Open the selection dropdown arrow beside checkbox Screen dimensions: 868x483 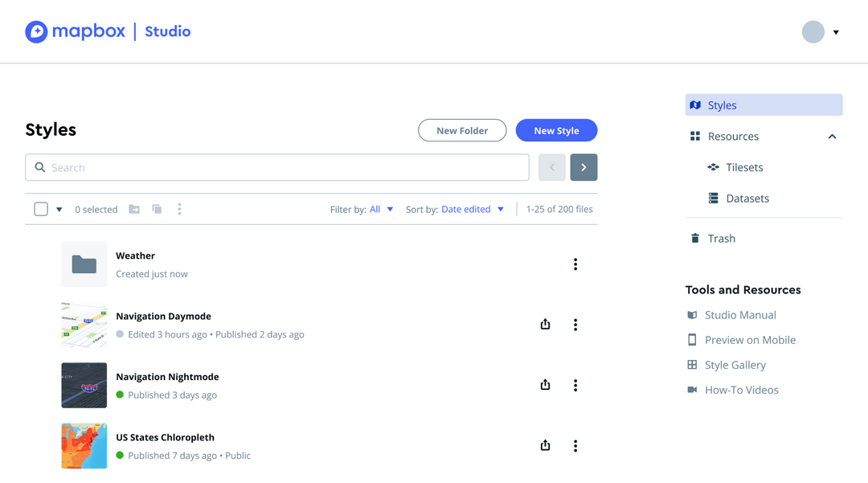pos(59,210)
